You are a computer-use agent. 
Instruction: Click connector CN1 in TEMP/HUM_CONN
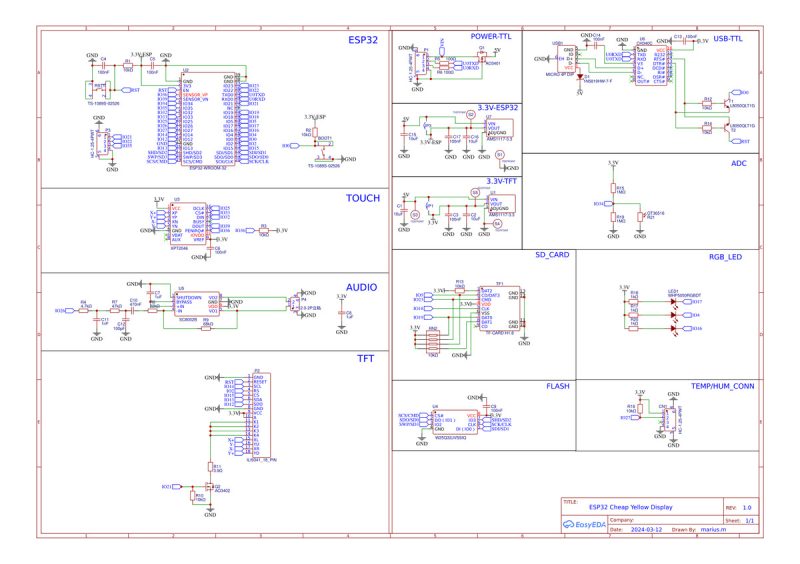click(669, 420)
